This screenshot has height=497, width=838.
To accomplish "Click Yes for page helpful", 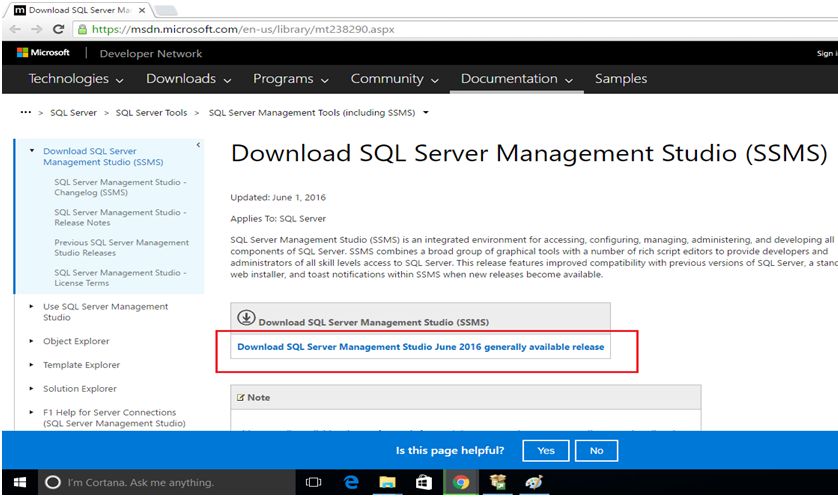I will point(546,450).
